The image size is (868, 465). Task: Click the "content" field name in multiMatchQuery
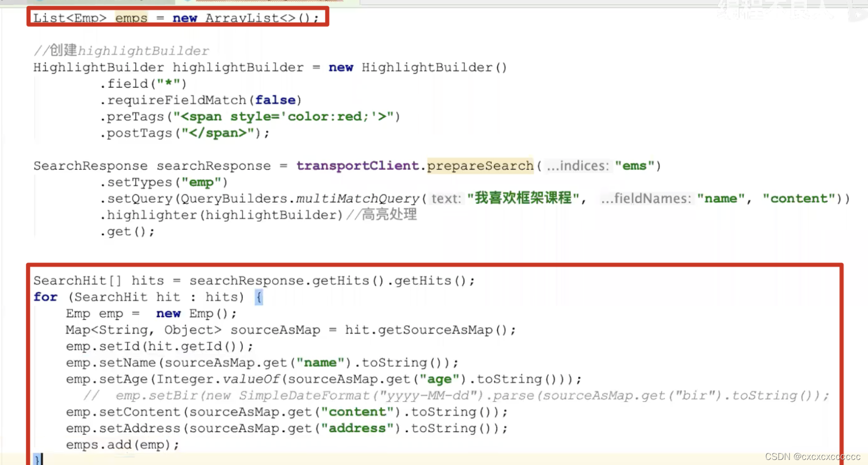800,199
